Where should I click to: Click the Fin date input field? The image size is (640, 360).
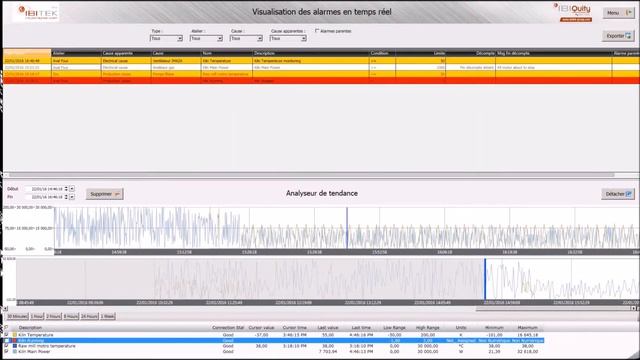(45, 197)
